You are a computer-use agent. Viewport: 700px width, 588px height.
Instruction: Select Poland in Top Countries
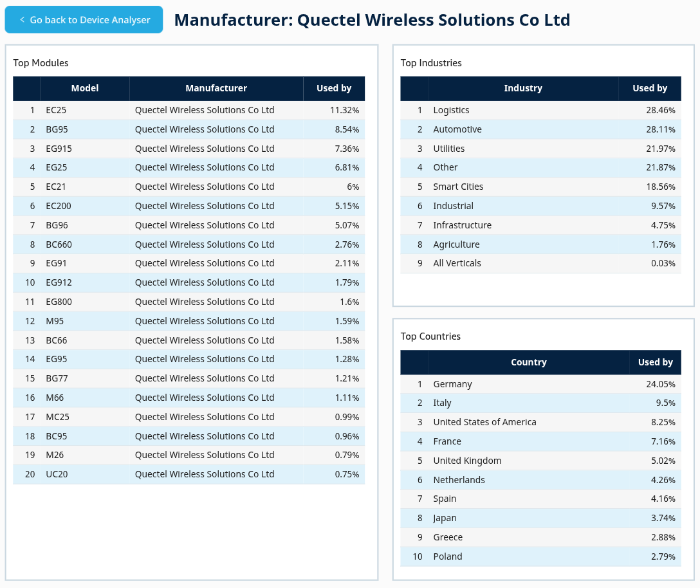(x=540, y=556)
